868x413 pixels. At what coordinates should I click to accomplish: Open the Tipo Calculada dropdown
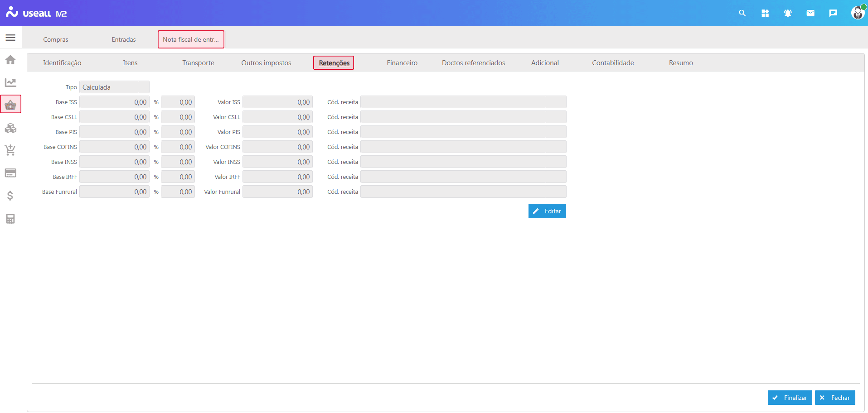pyautogui.click(x=114, y=87)
